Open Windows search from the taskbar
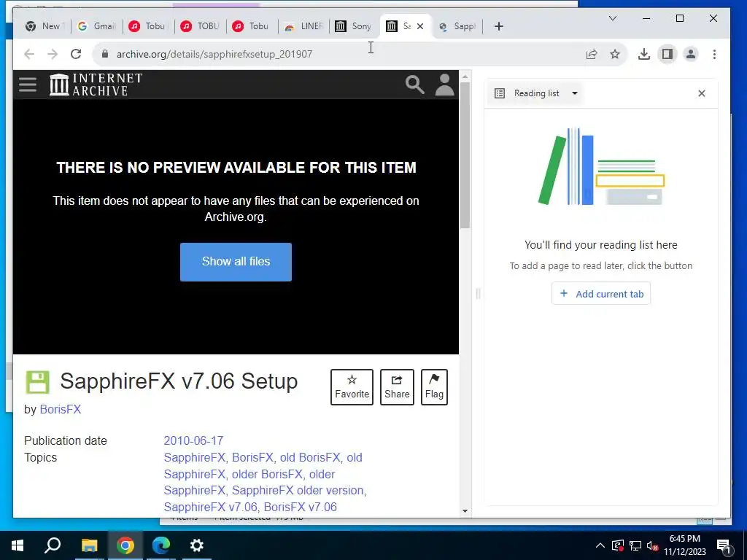Image resolution: width=747 pixels, height=560 pixels. pos(53,545)
